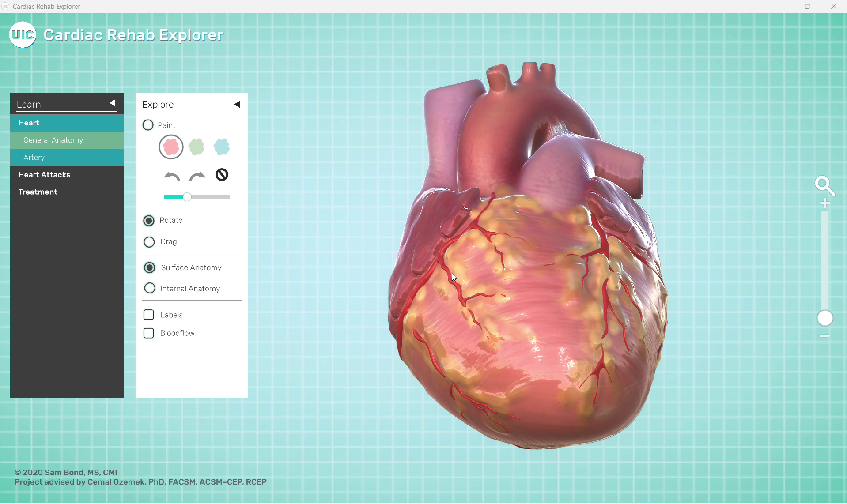Select the Drag radio button

pos(149,242)
